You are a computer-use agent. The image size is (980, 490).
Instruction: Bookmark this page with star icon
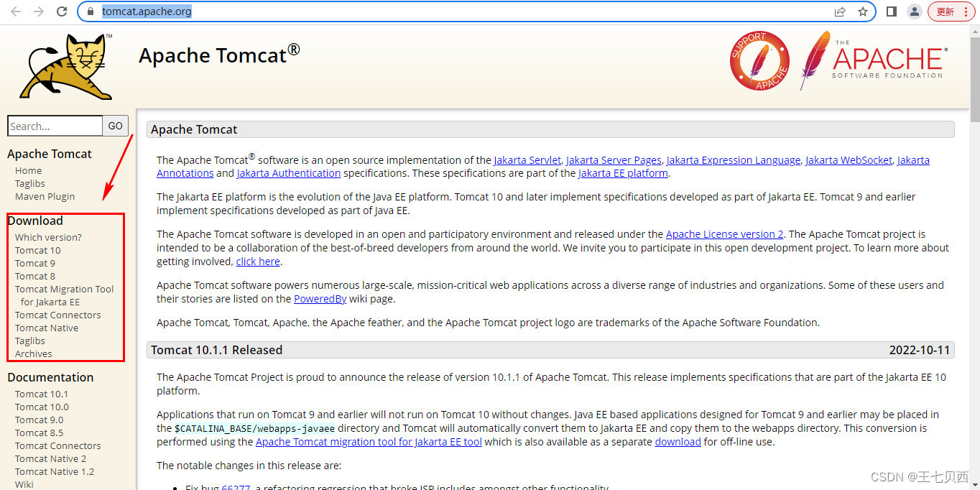(x=863, y=11)
